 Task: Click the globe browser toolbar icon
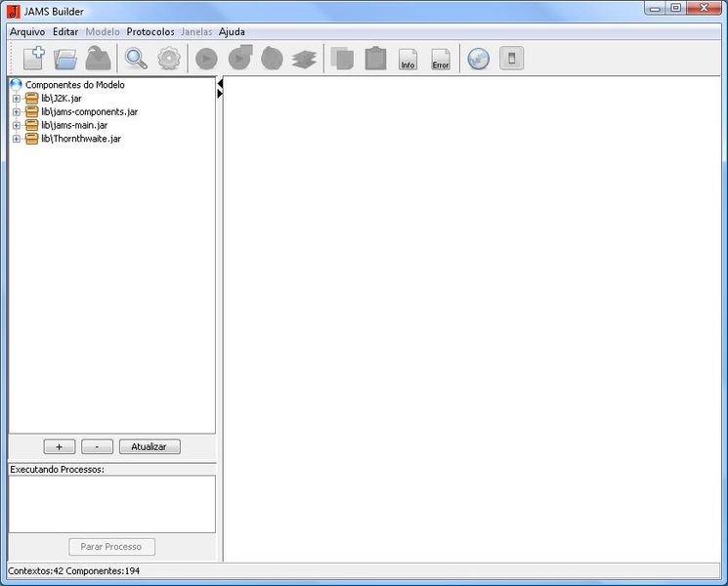(x=478, y=59)
